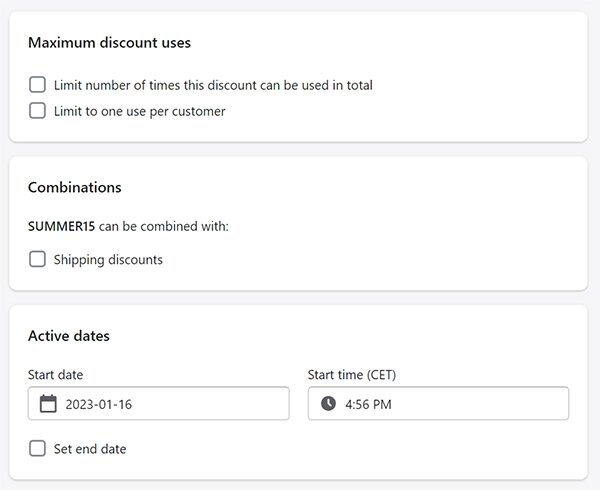The width and height of the screenshot is (600, 490).
Task: Select the 'Active dates' section heading
Action: (x=69, y=336)
